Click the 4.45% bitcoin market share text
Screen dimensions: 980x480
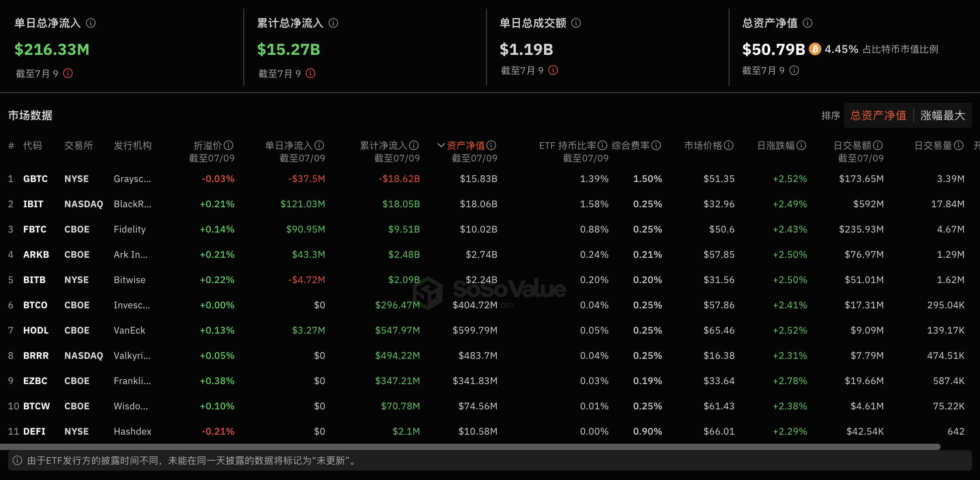841,49
